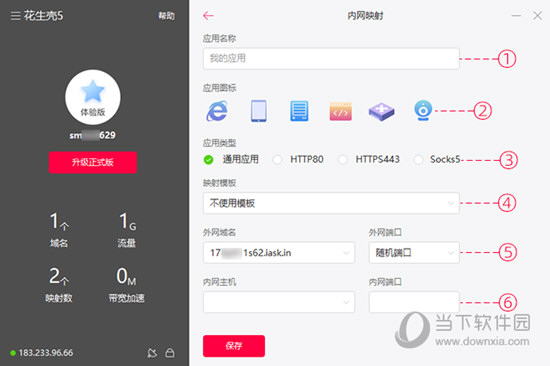Click the lock icon in the status bar
The image size is (550, 366).
170,353
